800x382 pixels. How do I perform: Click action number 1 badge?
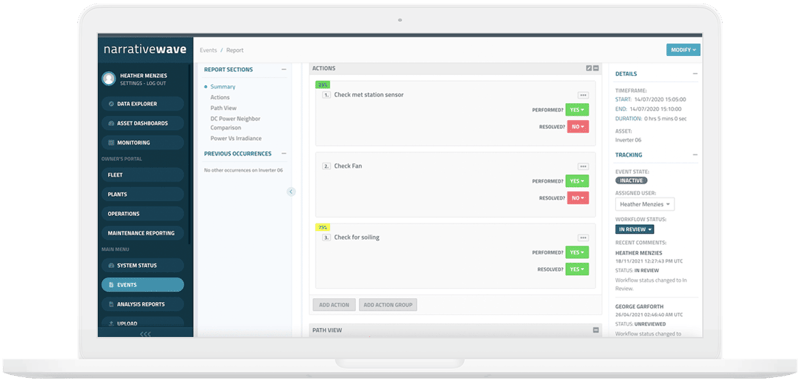[x=327, y=95]
